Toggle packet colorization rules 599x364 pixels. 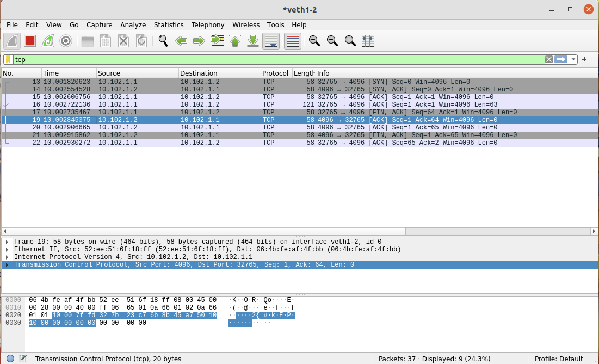click(x=293, y=41)
